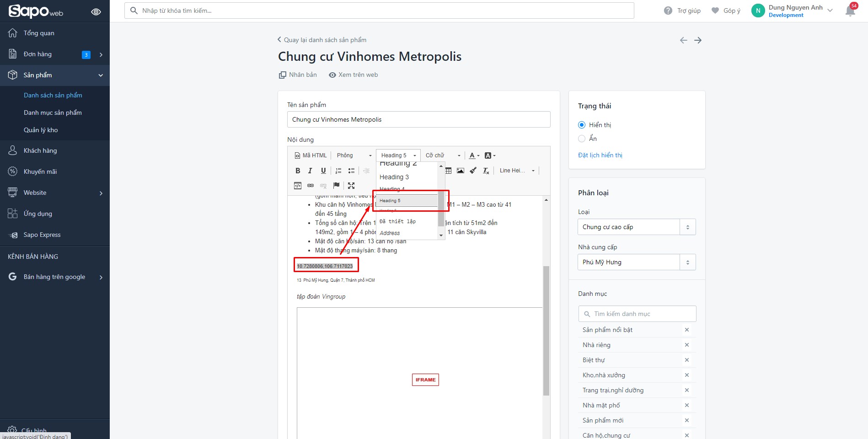Open the Cỡ chữ font size dropdown
The width and height of the screenshot is (868, 439).
443,155
